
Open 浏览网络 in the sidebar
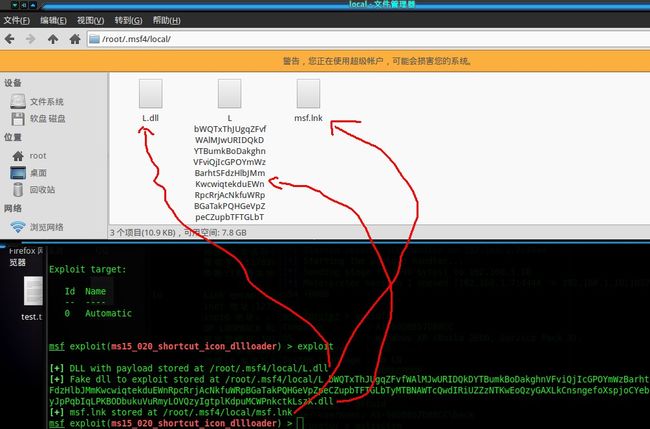point(37,227)
